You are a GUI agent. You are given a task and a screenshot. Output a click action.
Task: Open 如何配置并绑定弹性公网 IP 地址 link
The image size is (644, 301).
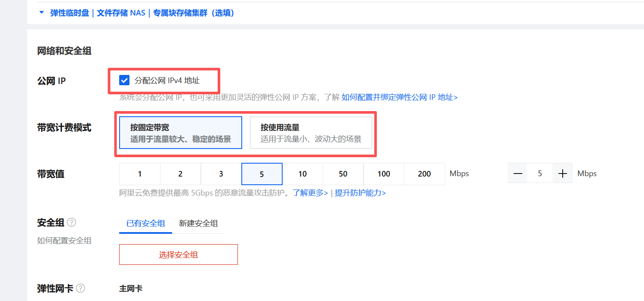pyautogui.click(x=400, y=97)
